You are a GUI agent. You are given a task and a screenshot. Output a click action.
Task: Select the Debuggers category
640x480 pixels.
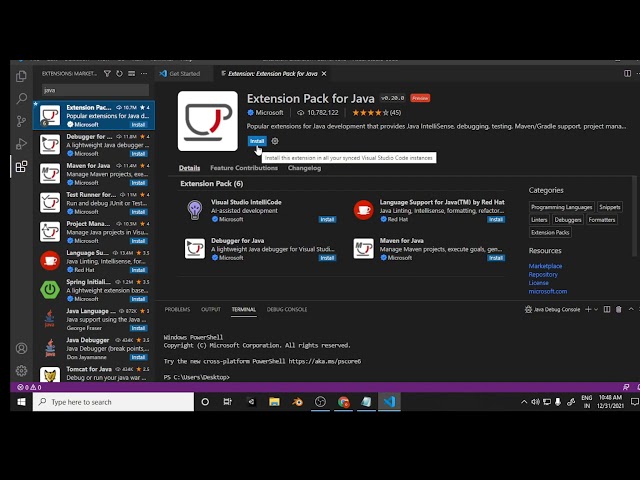coord(568,220)
